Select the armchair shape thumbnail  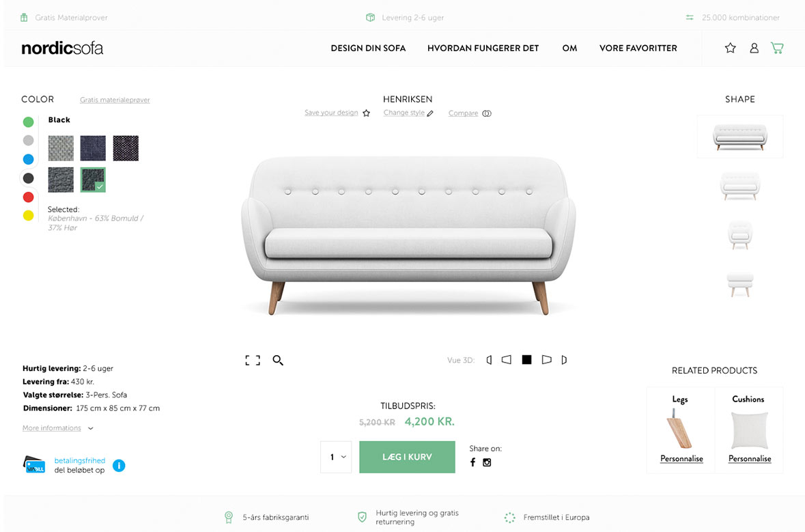point(740,235)
